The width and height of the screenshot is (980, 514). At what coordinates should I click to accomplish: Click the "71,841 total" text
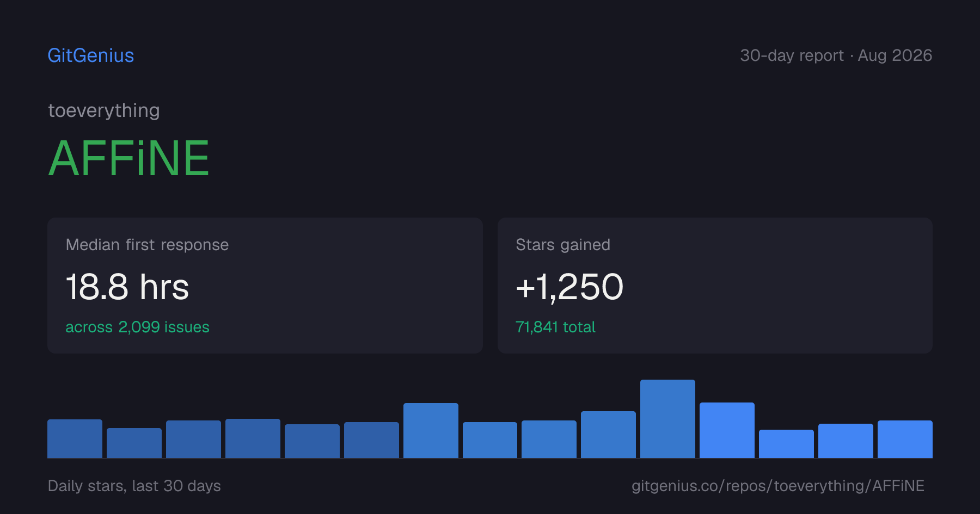555,327
